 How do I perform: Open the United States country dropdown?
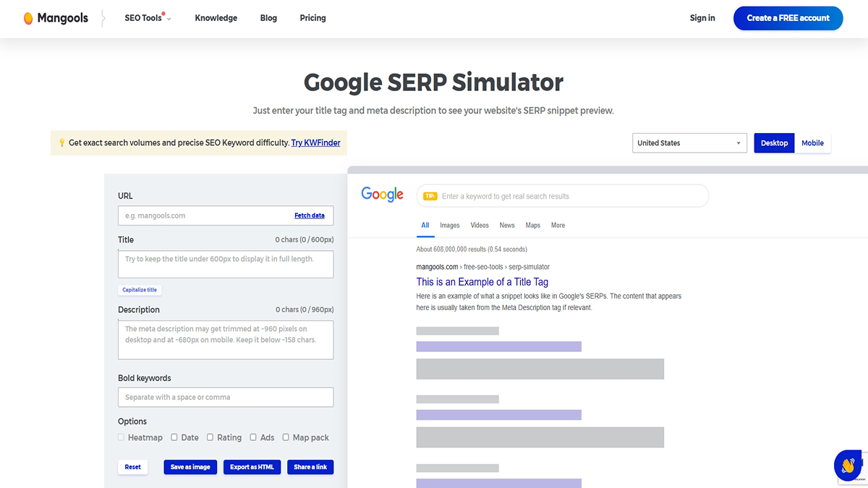click(689, 143)
